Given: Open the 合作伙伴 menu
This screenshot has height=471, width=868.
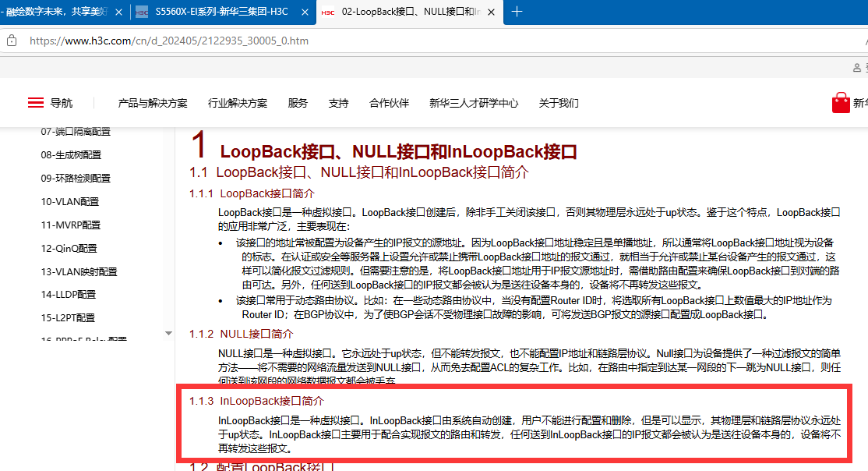Looking at the screenshot, I should point(389,103).
